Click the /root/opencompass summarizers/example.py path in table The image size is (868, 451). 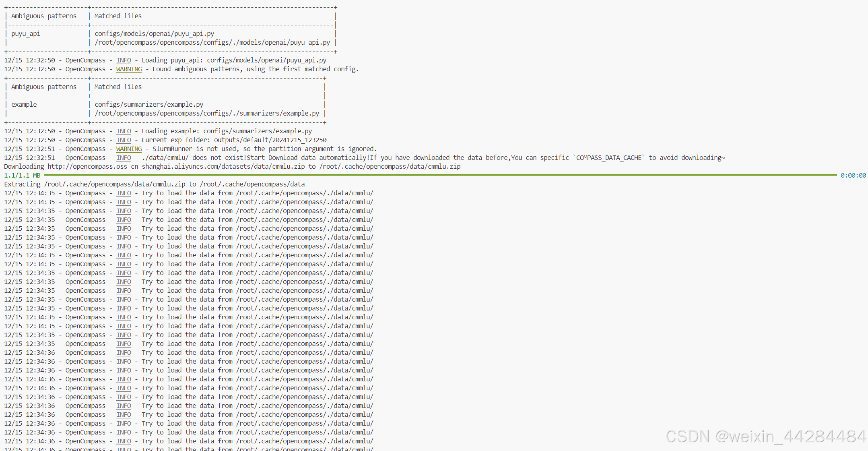tap(207, 114)
